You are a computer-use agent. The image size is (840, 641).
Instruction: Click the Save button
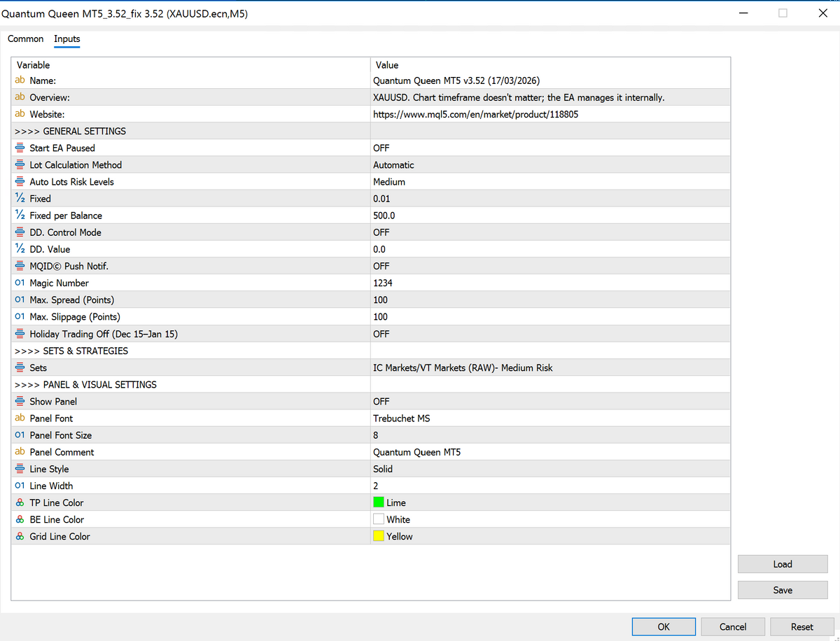(x=783, y=590)
